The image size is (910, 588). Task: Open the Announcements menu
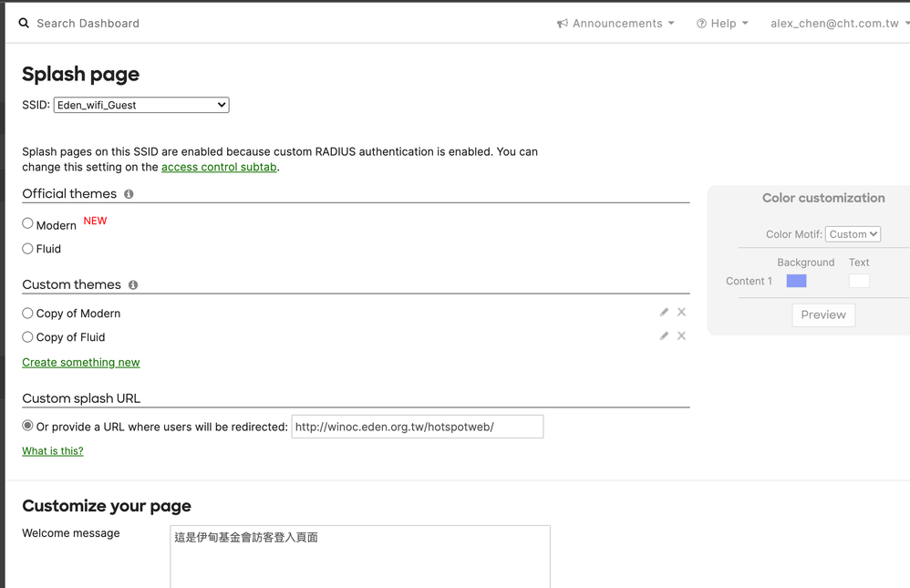click(615, 23)
